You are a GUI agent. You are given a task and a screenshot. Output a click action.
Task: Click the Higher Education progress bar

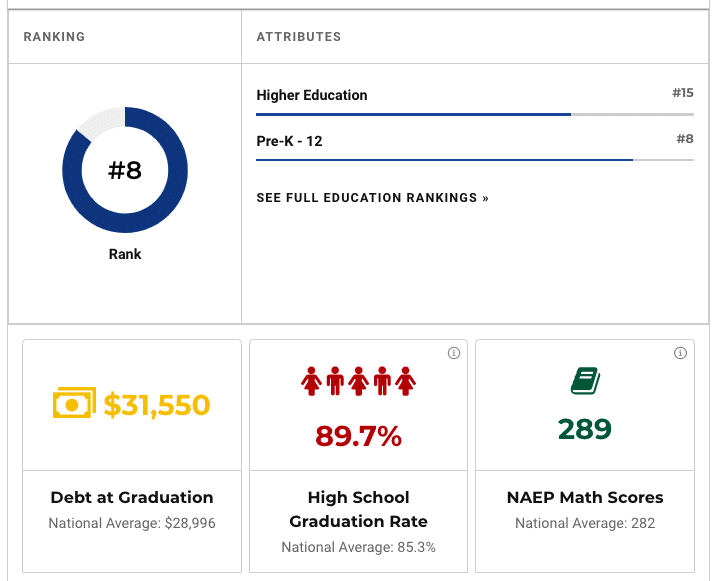coord(474,115)
